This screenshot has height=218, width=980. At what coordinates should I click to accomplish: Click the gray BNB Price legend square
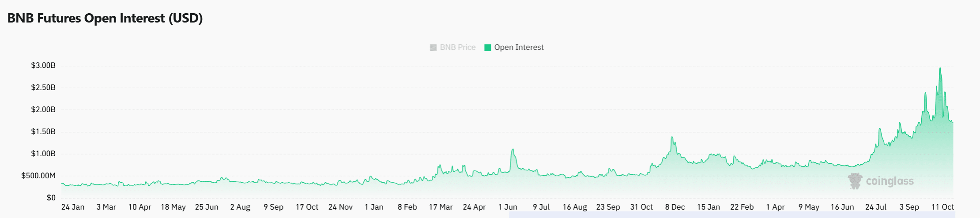tap(433, 48)
